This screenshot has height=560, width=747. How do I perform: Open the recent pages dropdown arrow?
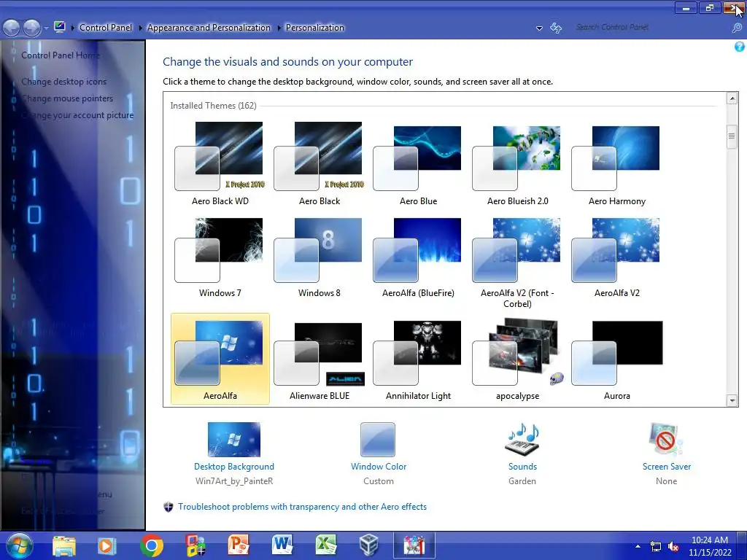click(46, 28)
